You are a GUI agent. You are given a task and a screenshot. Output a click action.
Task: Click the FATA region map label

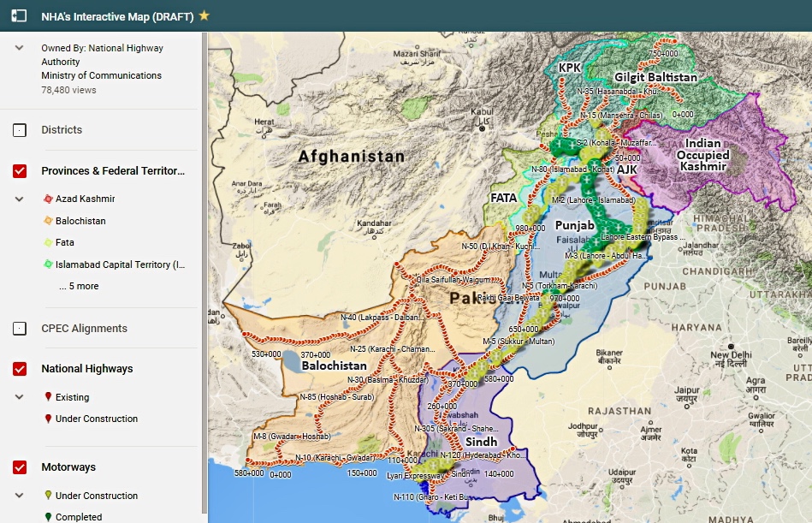click(503, 198)
